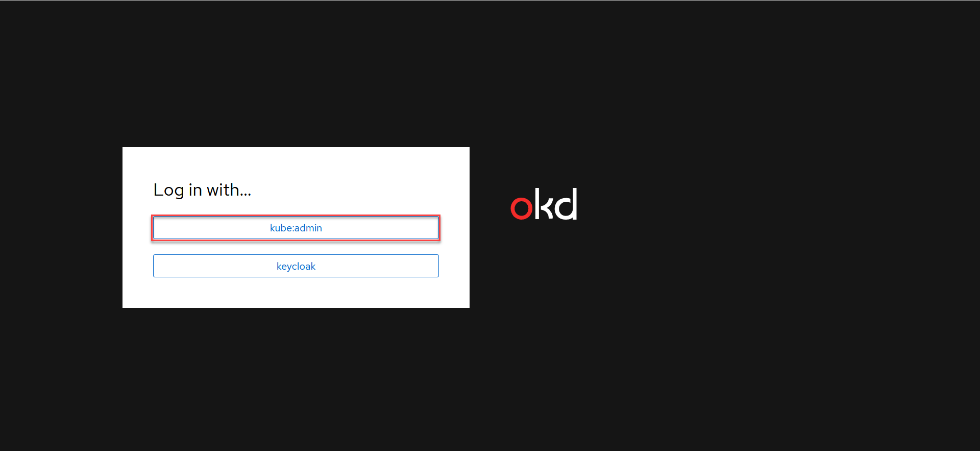
Task: Click the white letter d in okd logo
Action: coord(567,204)
